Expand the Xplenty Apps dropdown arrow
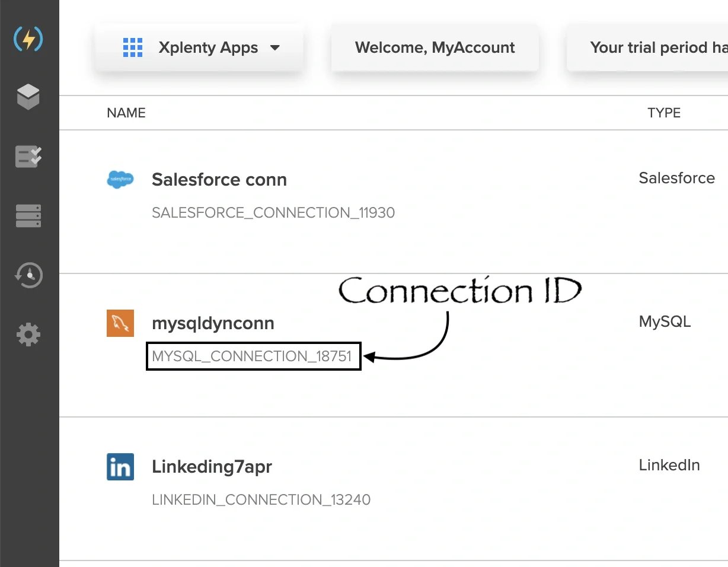 pyautogui.click(x=274, y=48)
